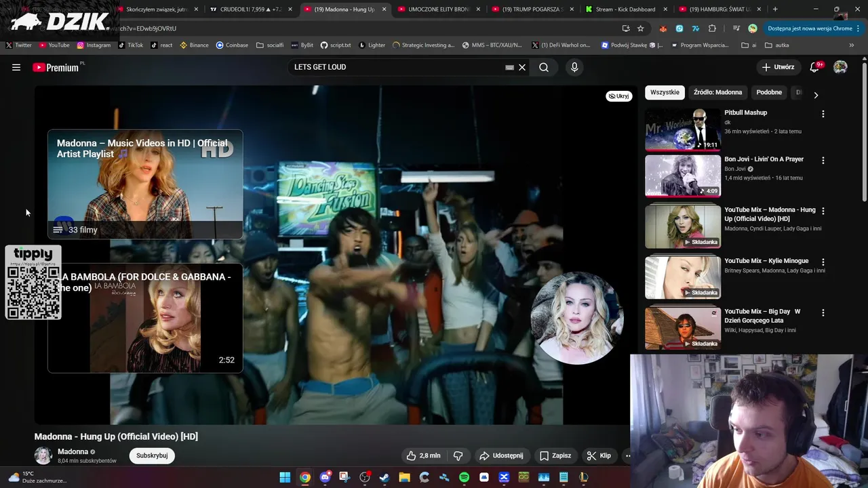Viewport: 868px width, 488px height.
Task: Open Spotify from the taskbar
Action: tap(464, 477)
